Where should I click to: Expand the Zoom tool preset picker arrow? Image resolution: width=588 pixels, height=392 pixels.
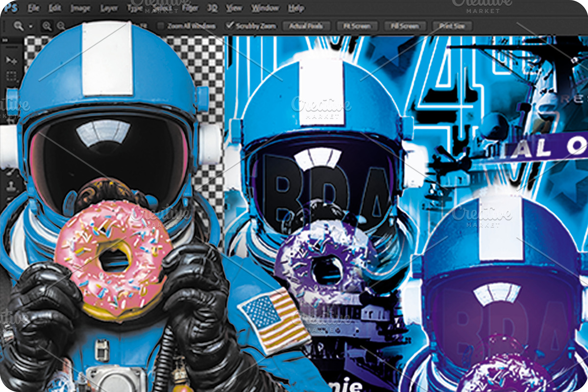coord(31,26)
